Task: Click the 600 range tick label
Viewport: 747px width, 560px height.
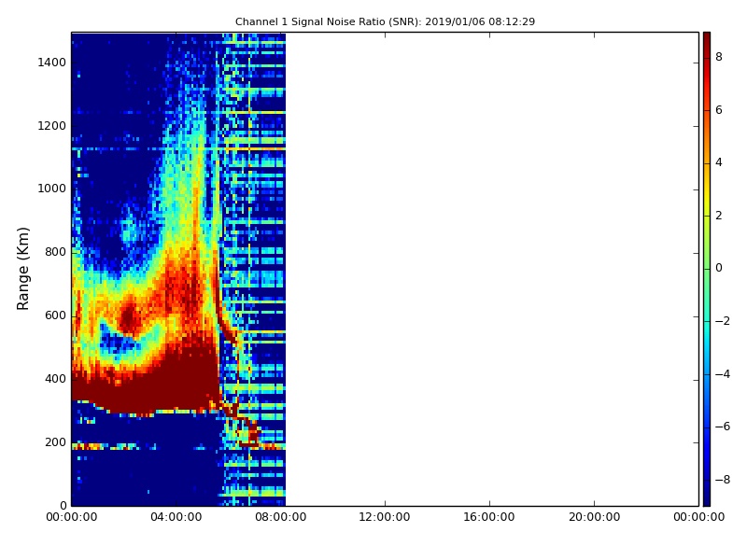Action: pos(55,315)
